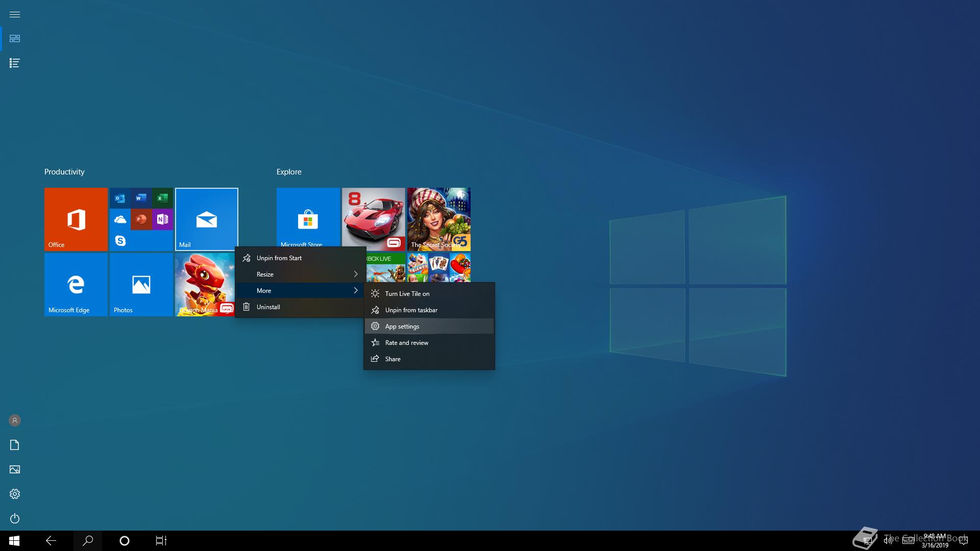Click the Office tile
This screenshot has height=551, width=980.
76,219
